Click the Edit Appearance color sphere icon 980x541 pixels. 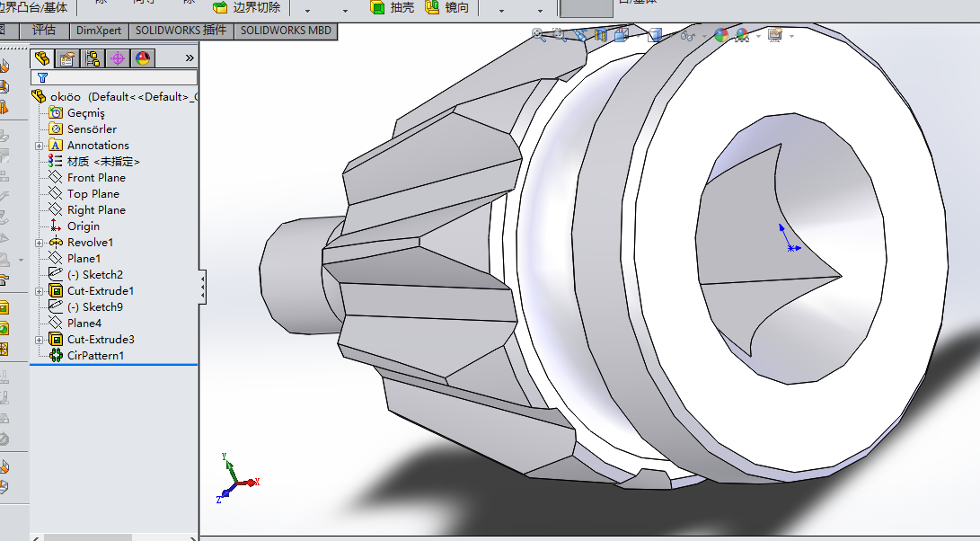(x=721, y=35)
